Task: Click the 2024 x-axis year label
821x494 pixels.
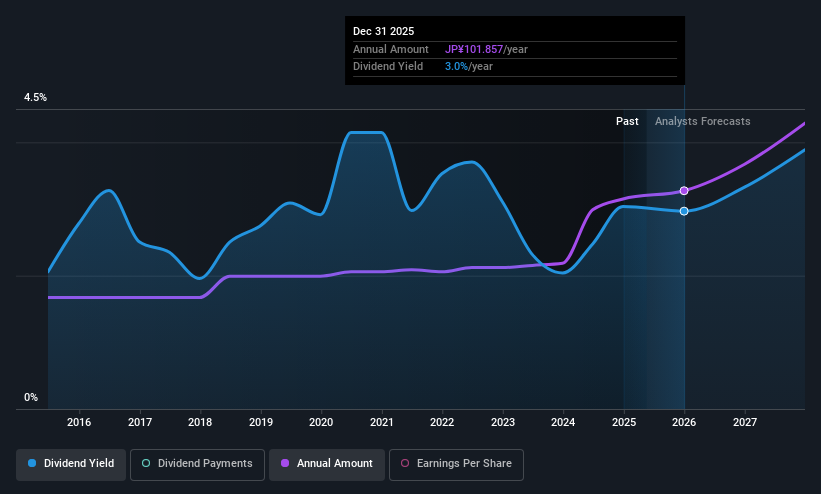Action: (563, 422)
